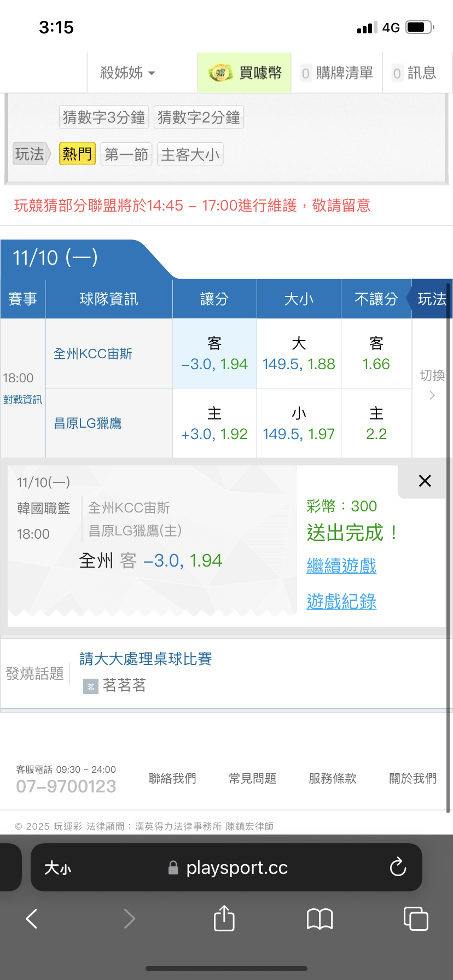Tap the Safari text size 大小 button

tap(58, 868)
